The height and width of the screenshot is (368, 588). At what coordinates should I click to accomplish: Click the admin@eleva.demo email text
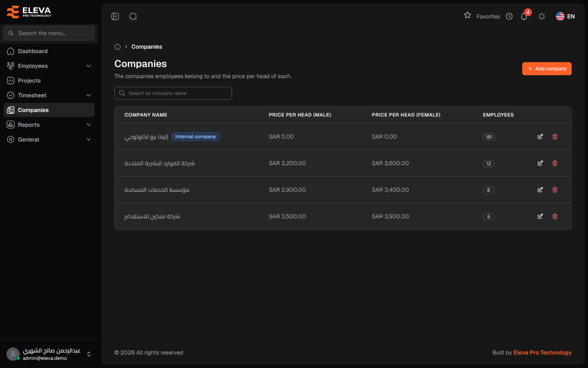45,358
